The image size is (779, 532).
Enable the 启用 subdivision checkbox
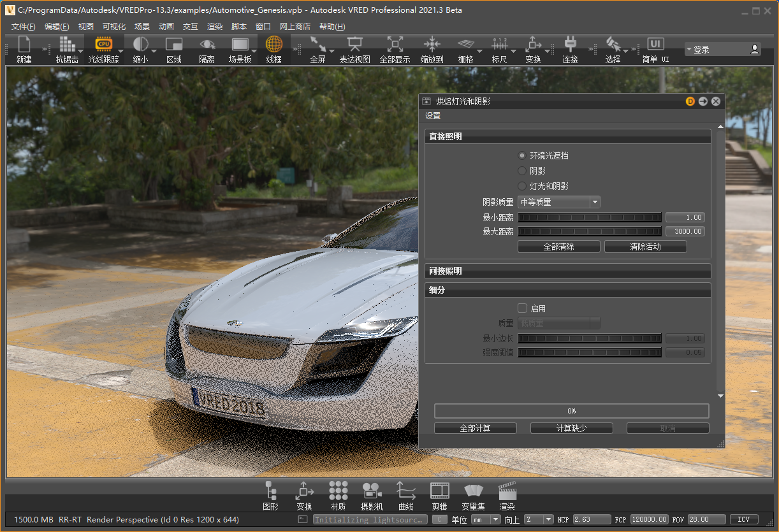point(523,308)
